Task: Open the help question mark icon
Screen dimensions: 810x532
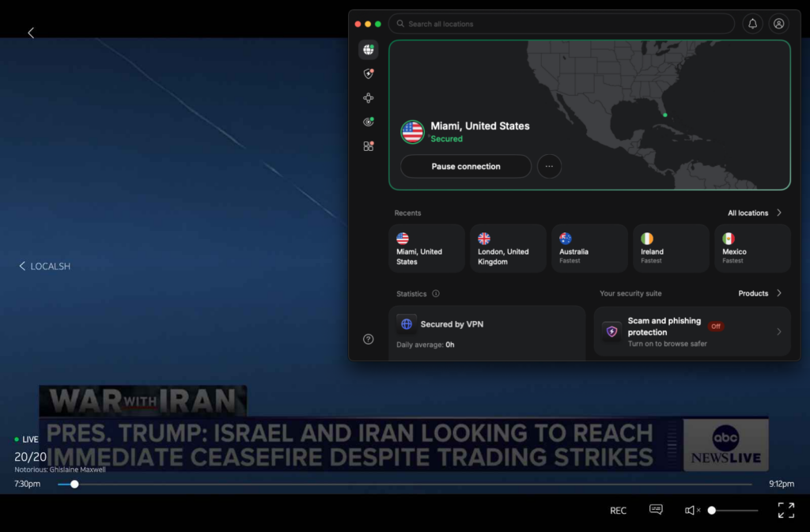Action: click(x=369, y=339)
